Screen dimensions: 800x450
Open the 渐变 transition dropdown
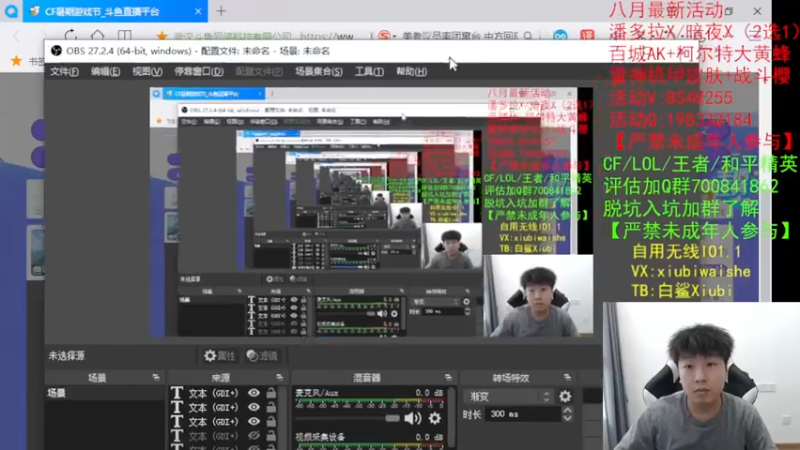pos(509,396)
